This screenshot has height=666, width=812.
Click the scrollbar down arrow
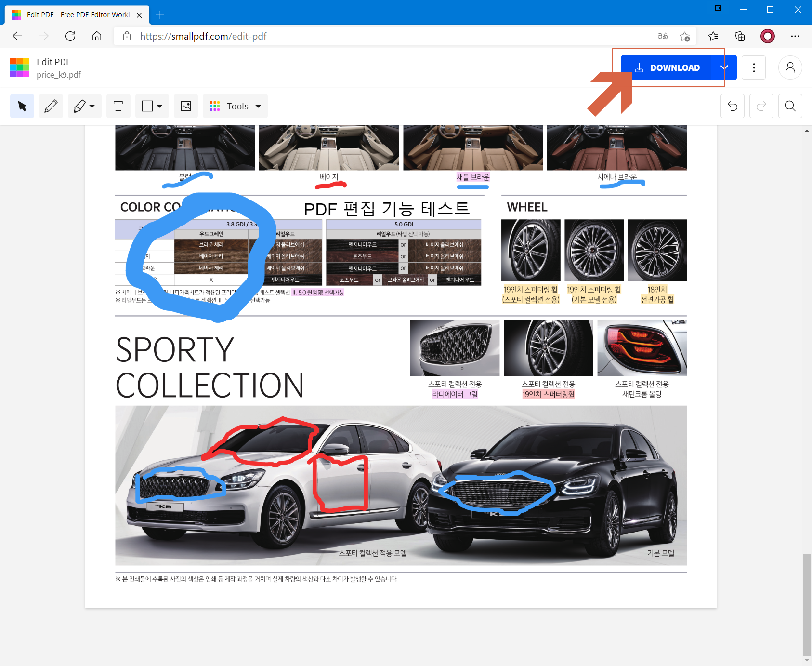coord(807,661)
